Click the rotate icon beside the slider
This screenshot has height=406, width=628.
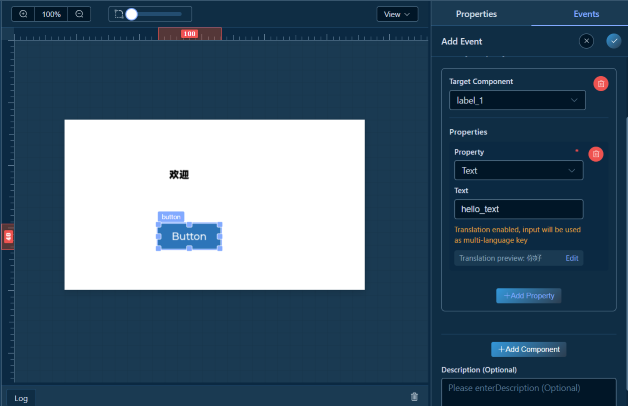click(119, 14)
